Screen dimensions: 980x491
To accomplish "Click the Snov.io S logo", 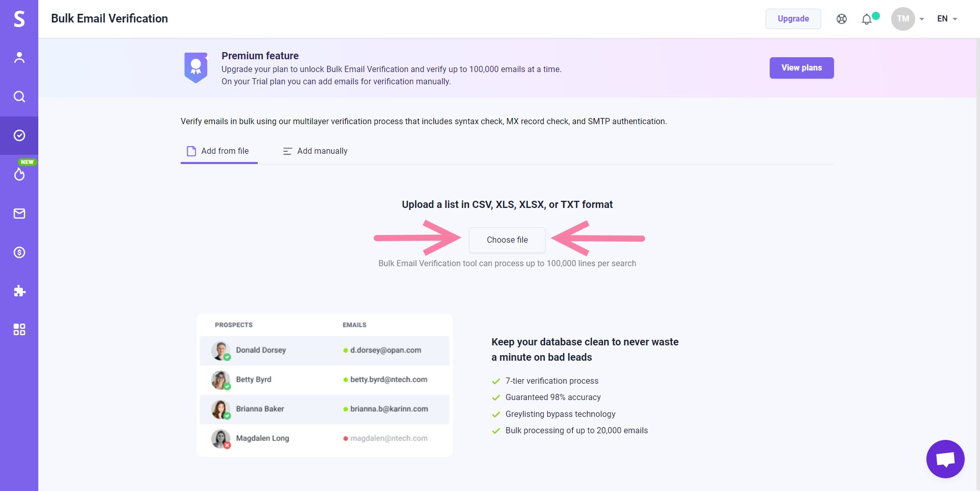I will [x=19, y=19].
